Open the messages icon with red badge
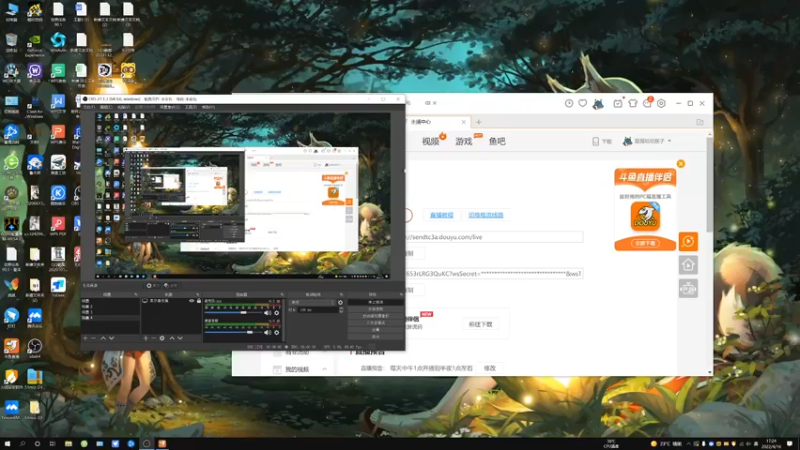This screenshot has width=800, height=450. (647, 103)
